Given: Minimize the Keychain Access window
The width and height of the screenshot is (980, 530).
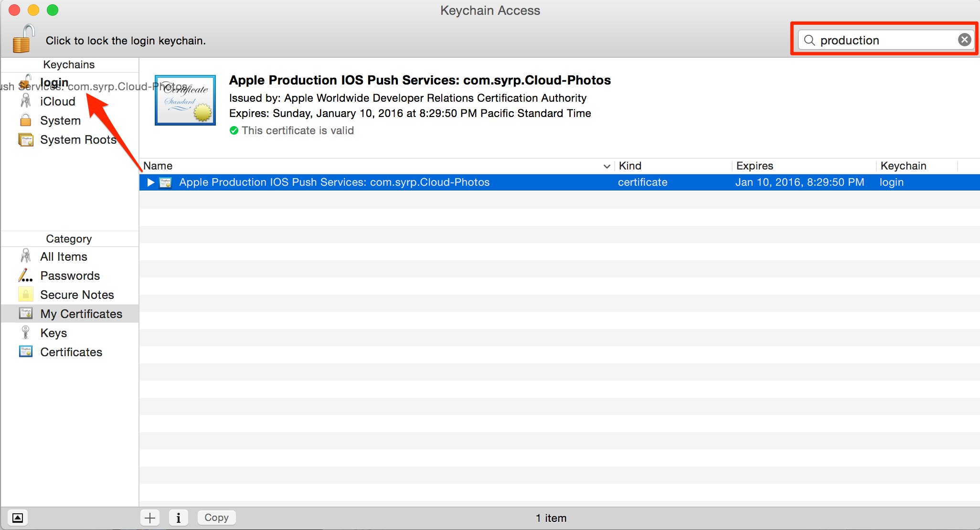Looking at the screenshot, I should [x=33, y=10].
